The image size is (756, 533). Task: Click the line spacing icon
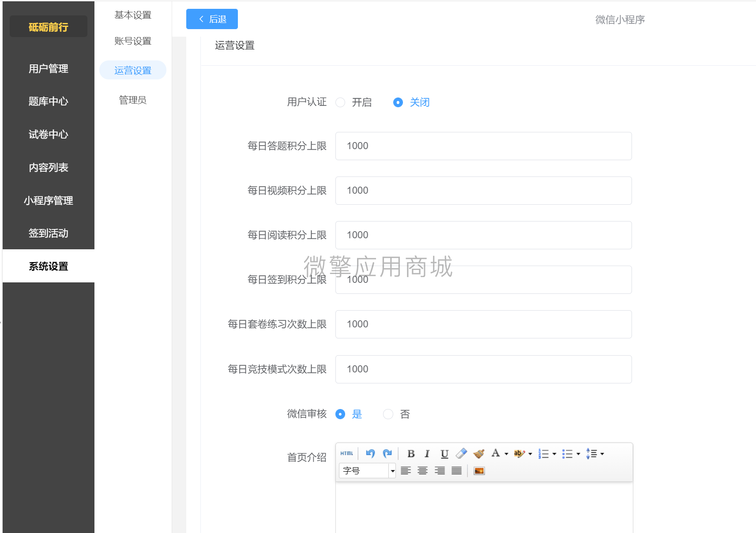(591, 454)
